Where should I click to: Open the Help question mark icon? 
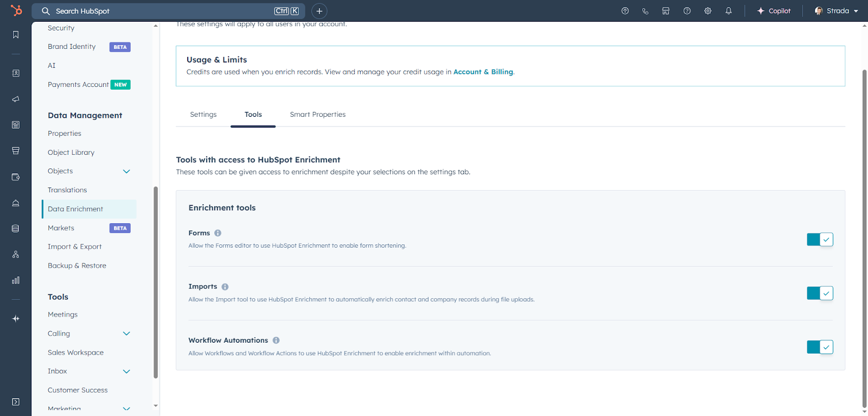(x=687, y=11)
